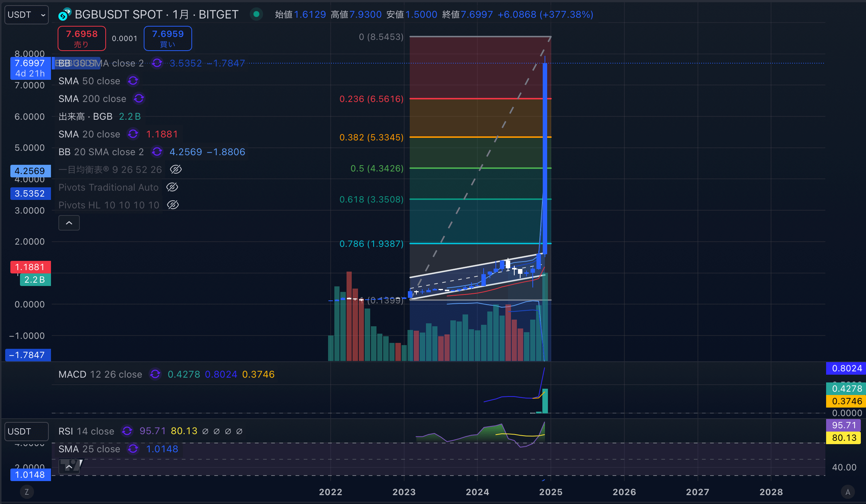Click the 2022 label on time axis

(331, 492)
